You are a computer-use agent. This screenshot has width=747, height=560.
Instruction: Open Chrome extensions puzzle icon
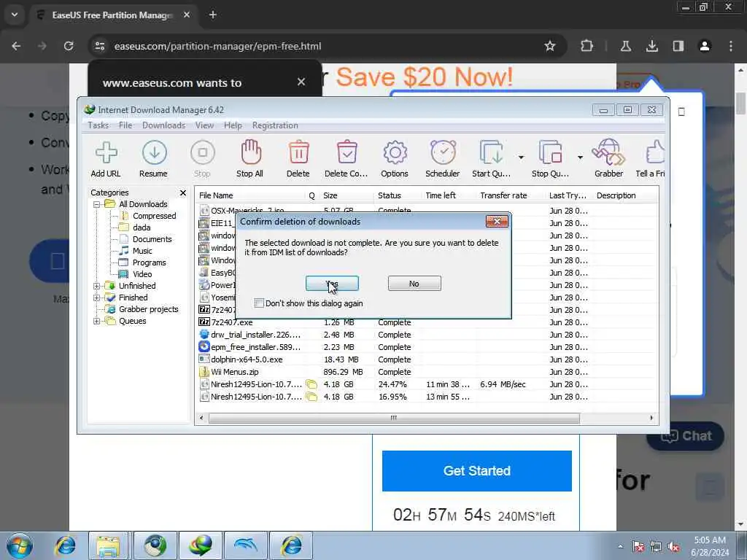click(x=587, y=46)
